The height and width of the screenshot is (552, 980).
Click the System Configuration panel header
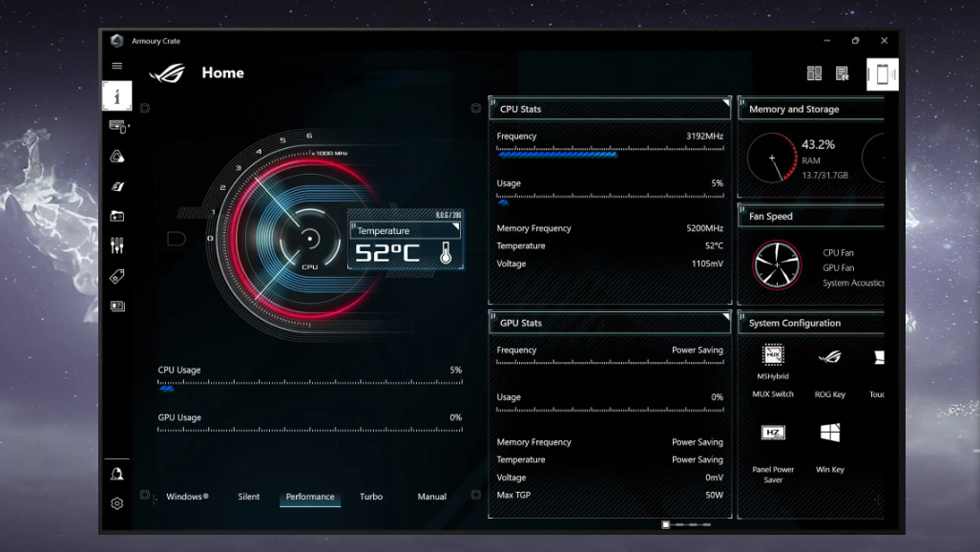(x=811, y=323)
